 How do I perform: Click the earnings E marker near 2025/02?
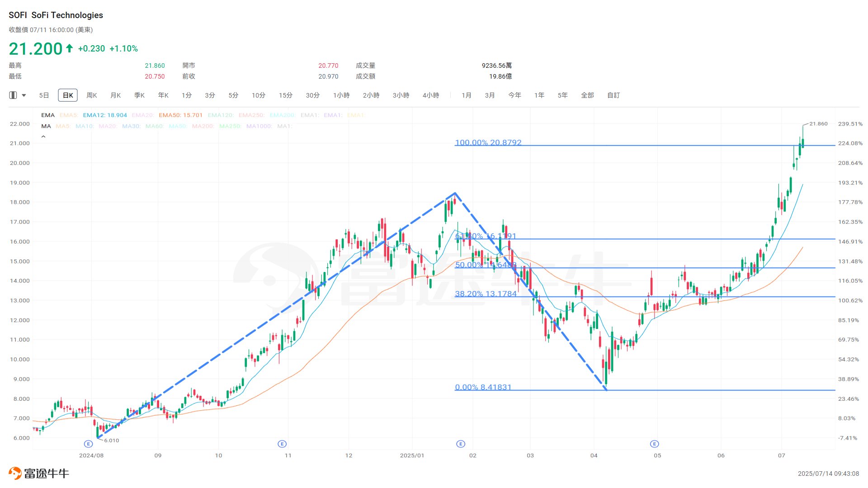461,444
